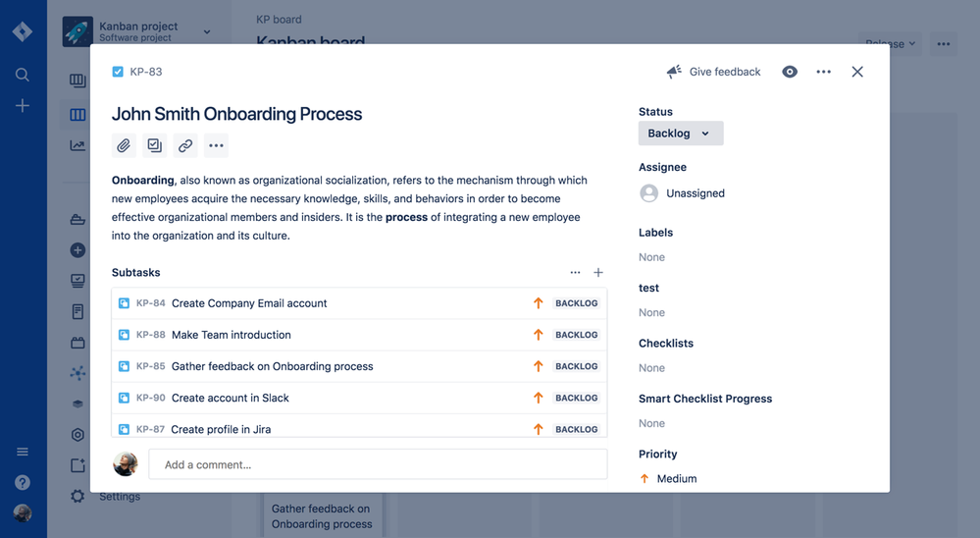Open the releases ship icon
Viewport: 980px width, 538px height.
pyautogui.click(x=77, y=220)
